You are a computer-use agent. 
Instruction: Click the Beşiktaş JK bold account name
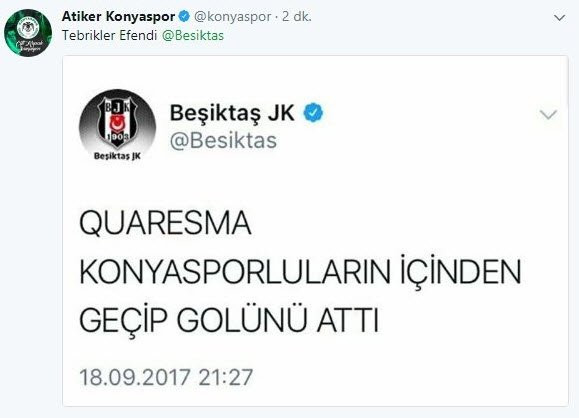[x=232, y=113]
